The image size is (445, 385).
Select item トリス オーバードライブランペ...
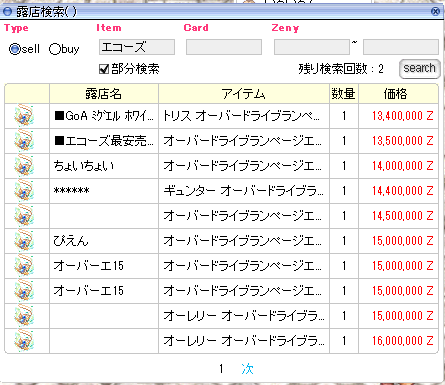click(241, 116)
